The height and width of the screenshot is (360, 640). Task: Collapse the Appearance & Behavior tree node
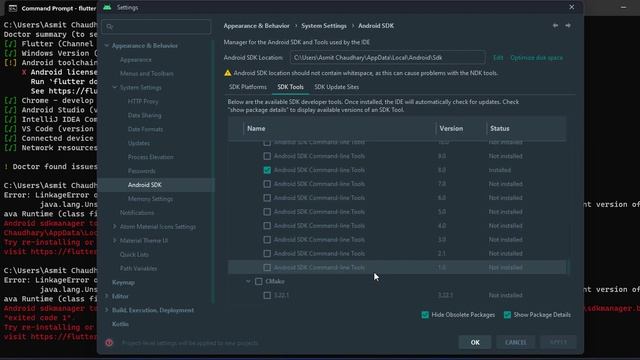[107, 46]
